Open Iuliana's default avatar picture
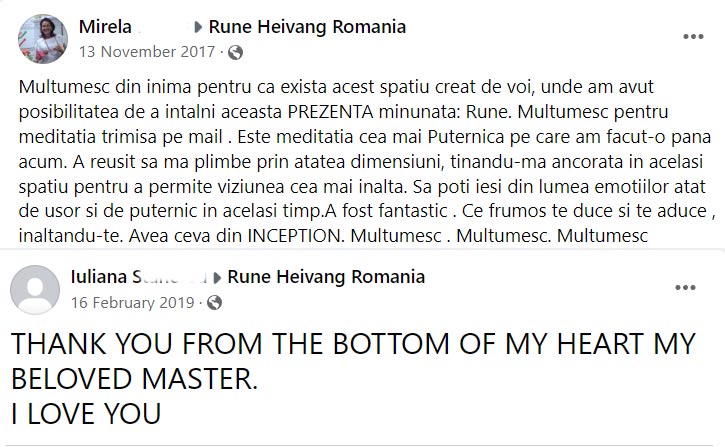This screenshot has height=447, width=725. click(34, 290)
